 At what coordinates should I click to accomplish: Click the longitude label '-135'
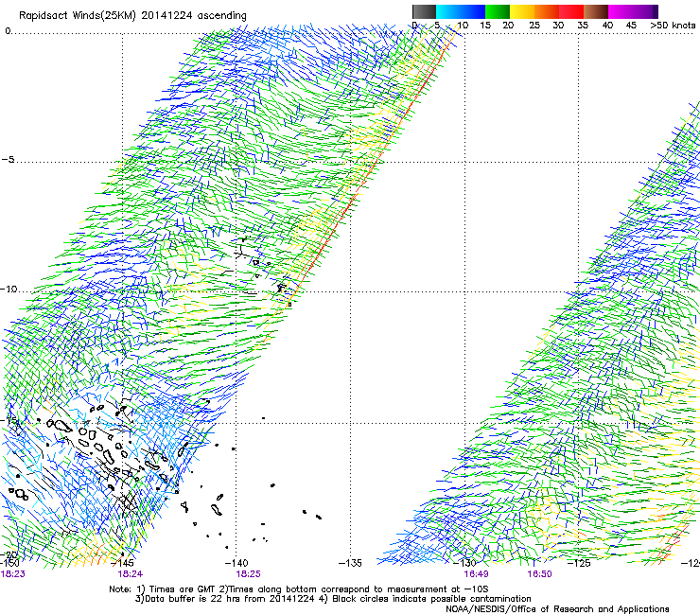click(350, 563)
